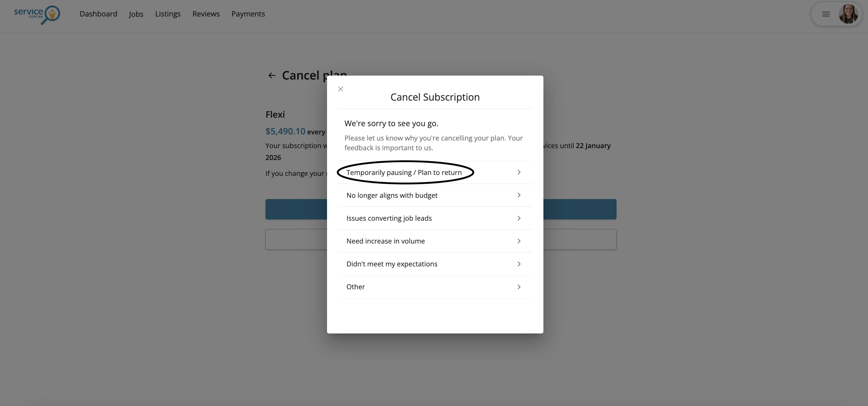Open the hamburger menu icon

click(x=826, y=14)
